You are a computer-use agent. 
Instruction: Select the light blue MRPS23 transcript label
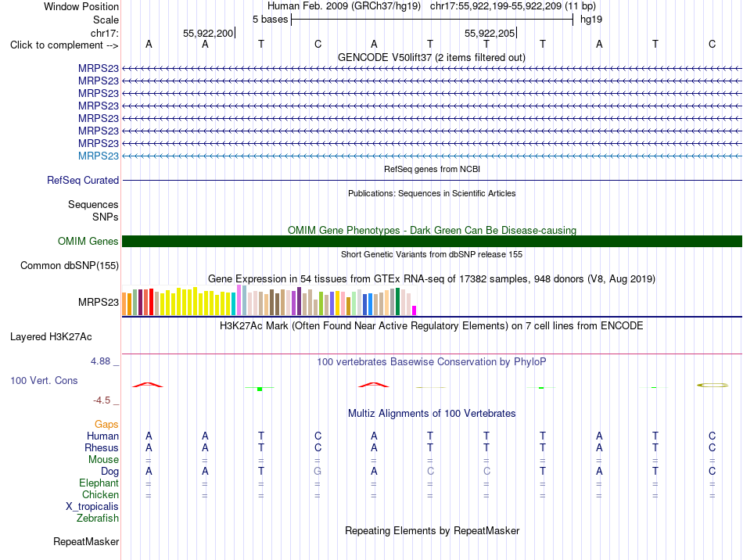(x=99, y=156)
